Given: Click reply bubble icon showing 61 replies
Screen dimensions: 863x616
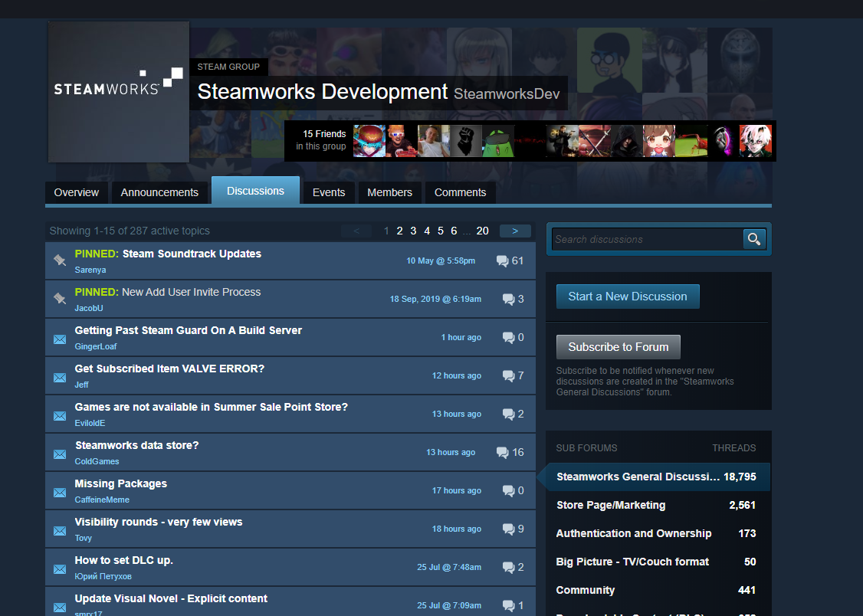Looking at the screenshot, I should click(x=502, y=260).
